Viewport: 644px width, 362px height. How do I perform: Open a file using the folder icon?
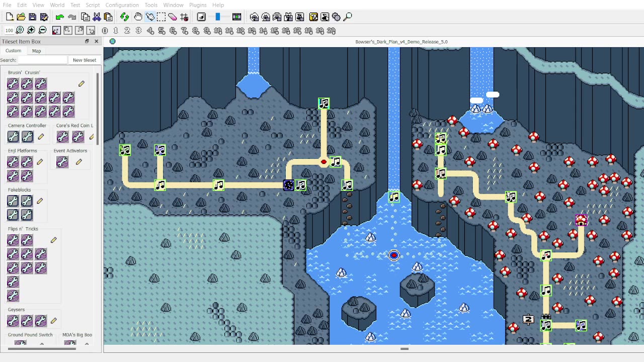(x=21, y=17)
